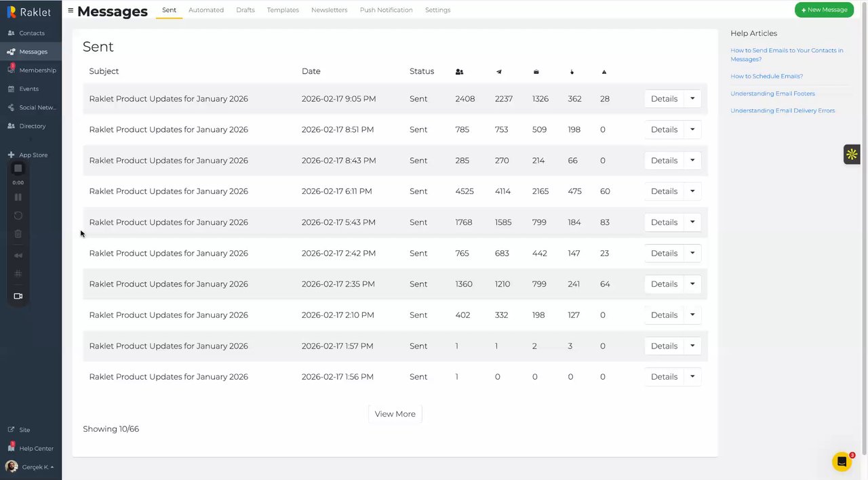Expand the Gerçek K. user menu caret
Image resolution: width=868 pixels, height=480 pixels.
click(x=52, y=467)
